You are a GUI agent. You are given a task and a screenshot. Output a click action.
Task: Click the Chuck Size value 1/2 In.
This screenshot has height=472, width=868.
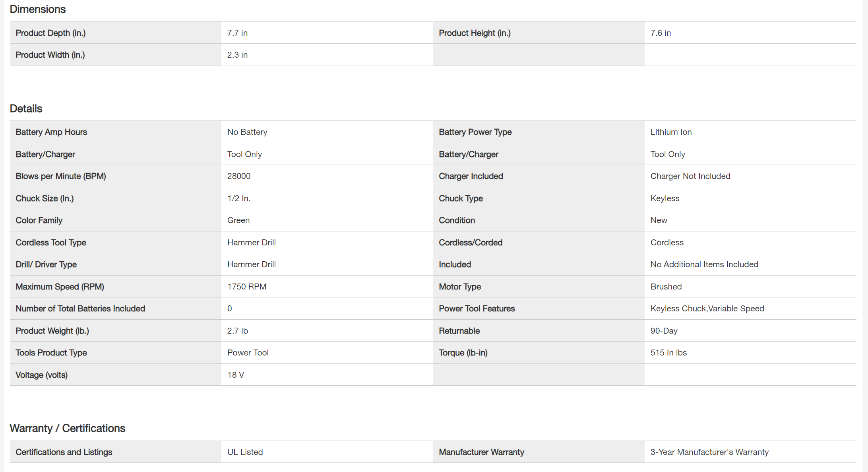point(239,198)
